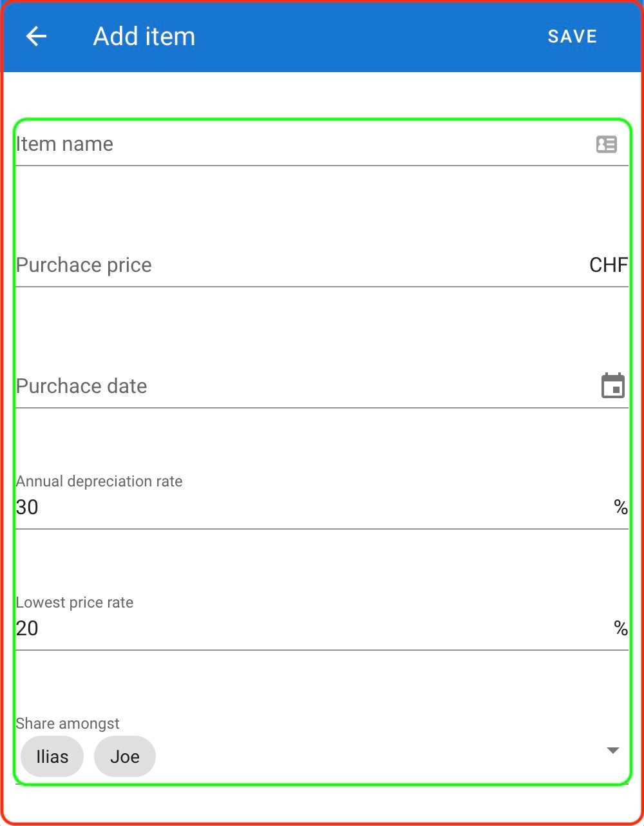Click the Share amongst label
This screenshot has height=826, width=644.
[x=68, y=724]
